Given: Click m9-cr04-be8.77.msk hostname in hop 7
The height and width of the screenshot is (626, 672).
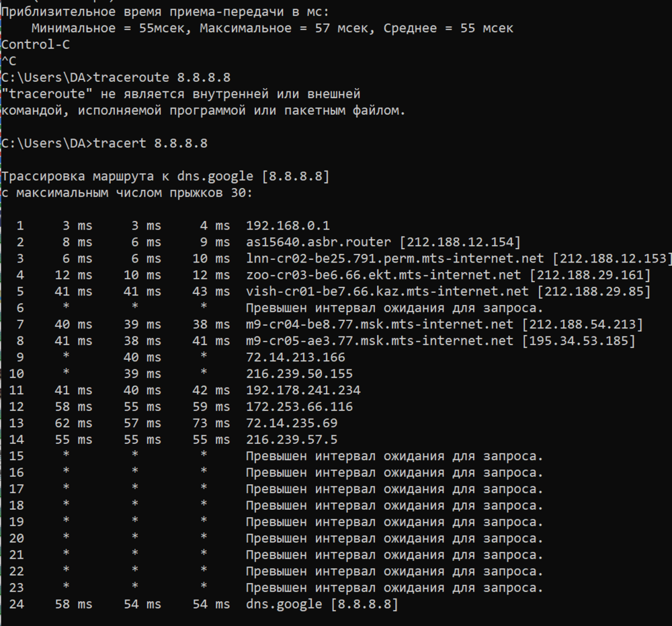Looking at the screenshot, I should click(x=379, y=324).
